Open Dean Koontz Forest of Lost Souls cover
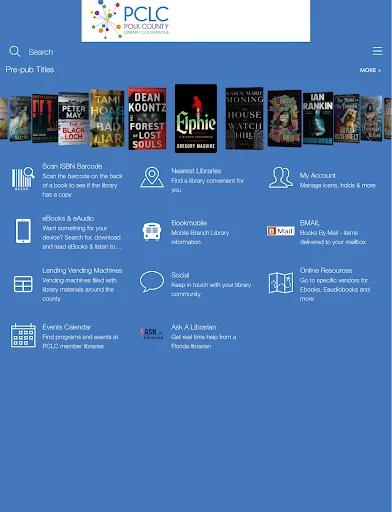This screenshot has width=392, height=512. tap(147, 118)
